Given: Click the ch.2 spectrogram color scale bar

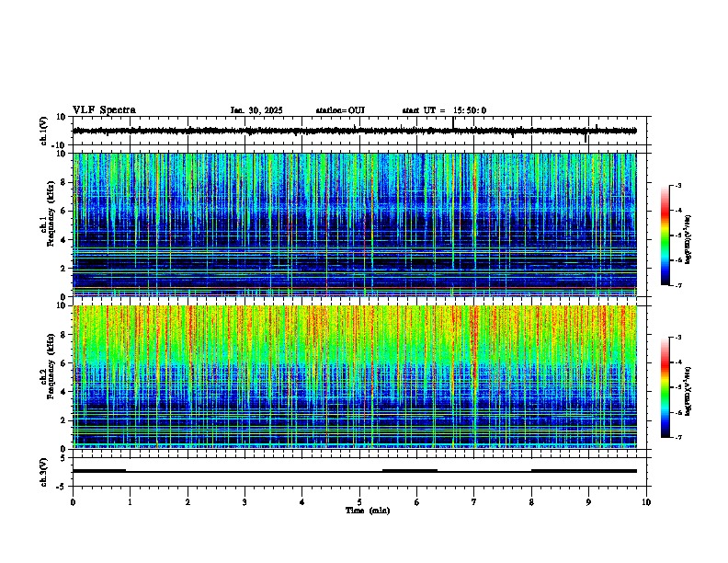Looking at the screenshot, I should tap(665, 387).
